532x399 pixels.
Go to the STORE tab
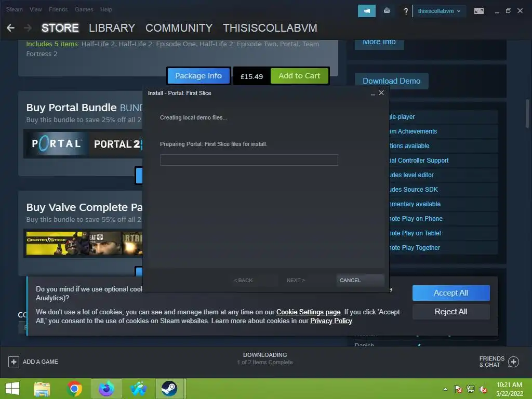[x=60, y=28]
